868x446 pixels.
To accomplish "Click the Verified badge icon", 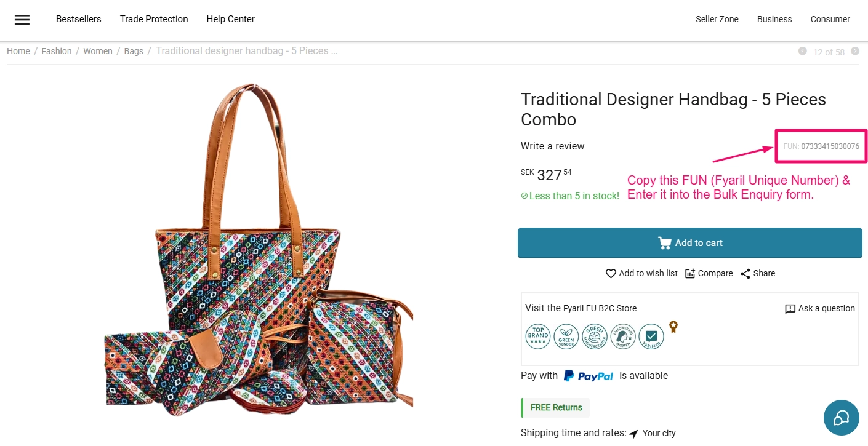I will (651, 336).
